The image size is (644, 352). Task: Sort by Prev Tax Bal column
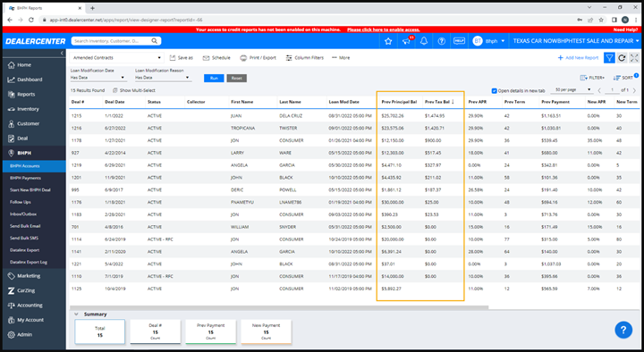[439, 102]
